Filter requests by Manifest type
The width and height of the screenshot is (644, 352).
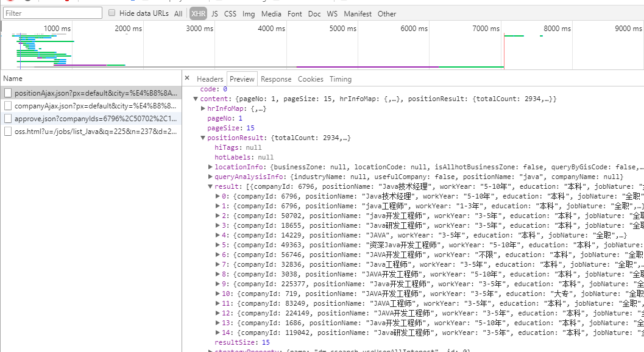pyautogui.click(x=358, y=13)
